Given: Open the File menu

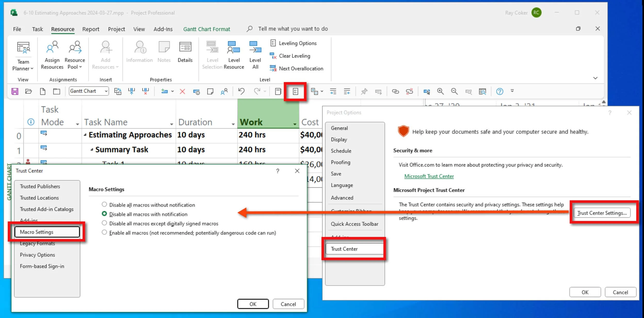Looking at the screenshot, I should point(17,29).
